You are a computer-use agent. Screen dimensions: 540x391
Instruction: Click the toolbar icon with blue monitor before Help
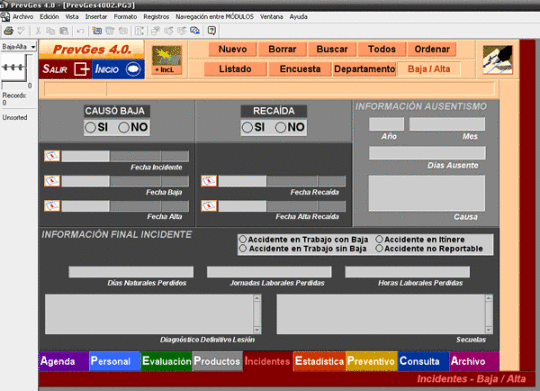[195, 31]
